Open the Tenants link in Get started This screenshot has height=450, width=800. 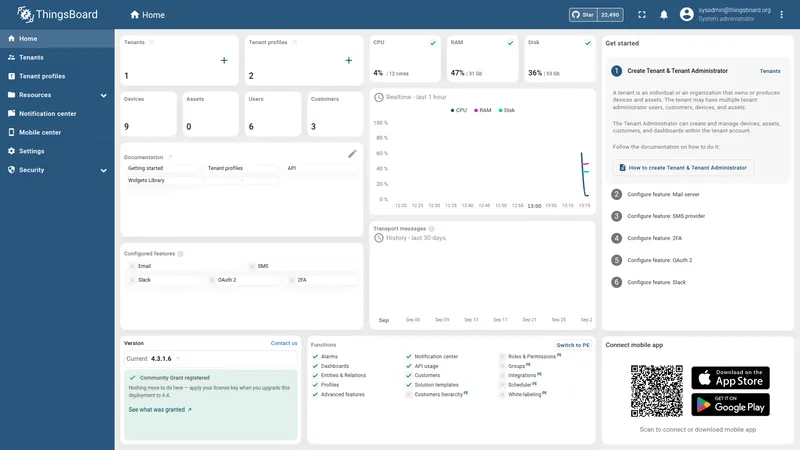pos(770,71)
